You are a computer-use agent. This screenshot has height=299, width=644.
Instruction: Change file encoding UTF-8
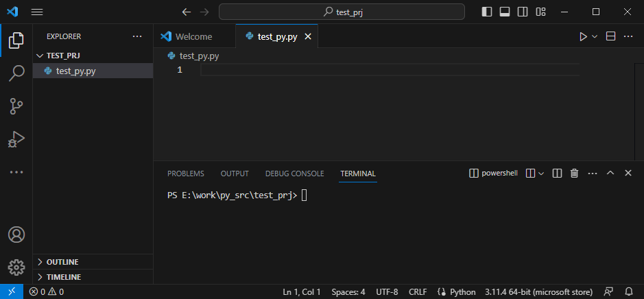click(x=387, y=292)
